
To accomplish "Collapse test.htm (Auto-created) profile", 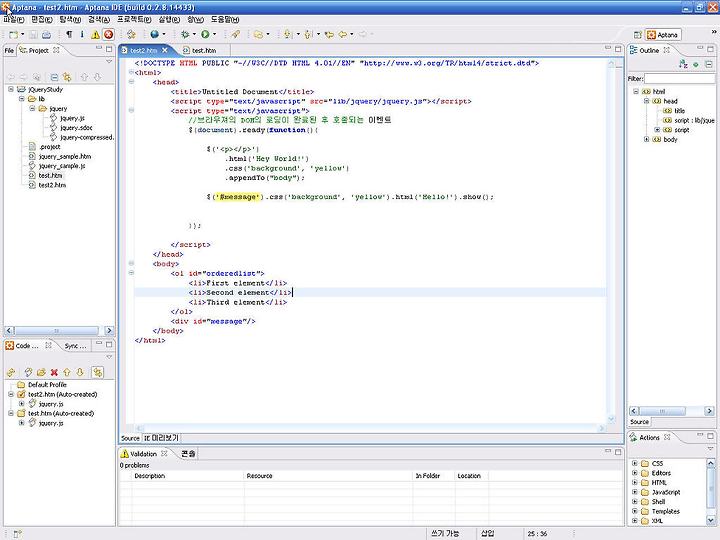I will pos(11,414).
